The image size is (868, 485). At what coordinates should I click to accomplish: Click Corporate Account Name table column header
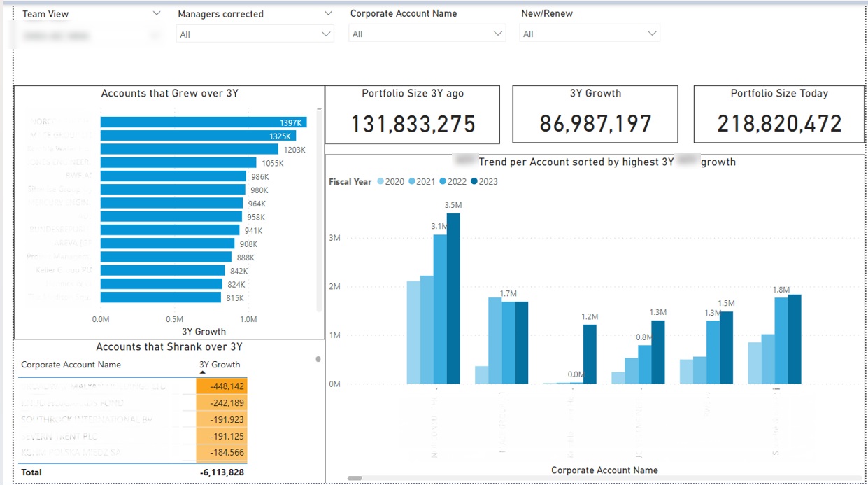pyautogui.click(x=71, y=365)
